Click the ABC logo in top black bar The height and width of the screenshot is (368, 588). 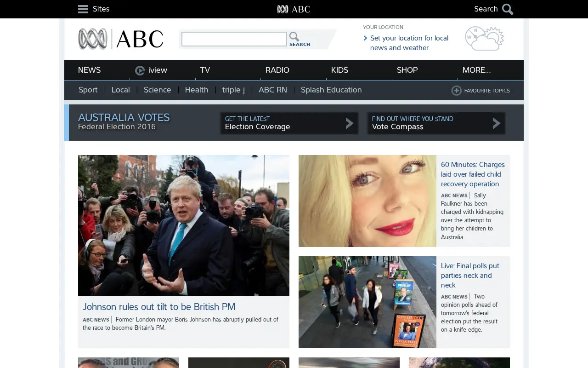click(x=294, y=9)
